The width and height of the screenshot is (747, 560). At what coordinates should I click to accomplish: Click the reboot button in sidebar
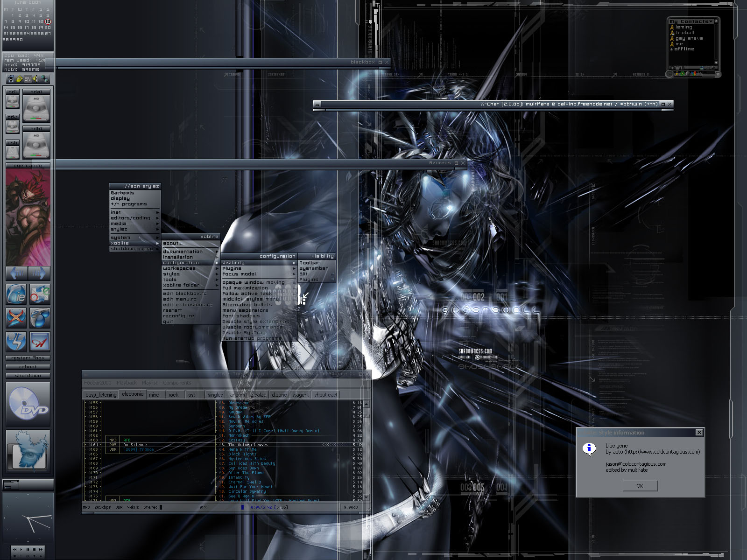28,367
